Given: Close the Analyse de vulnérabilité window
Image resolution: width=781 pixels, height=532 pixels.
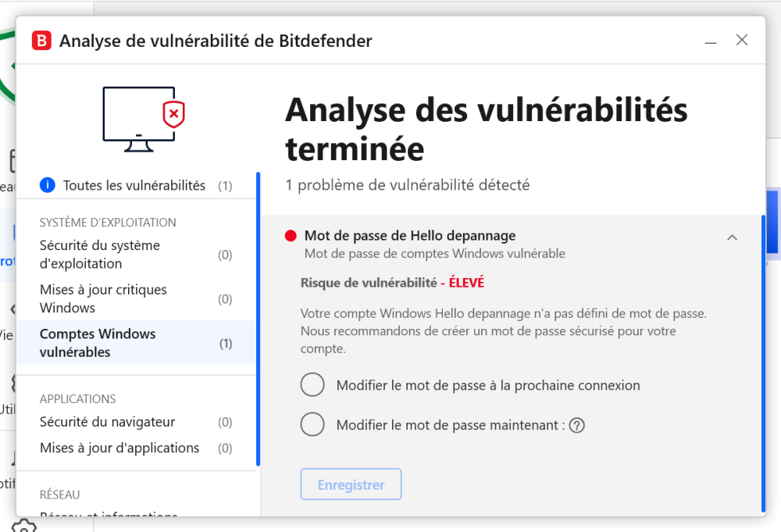Looking at the screenshot, I should tap(742, 41).
